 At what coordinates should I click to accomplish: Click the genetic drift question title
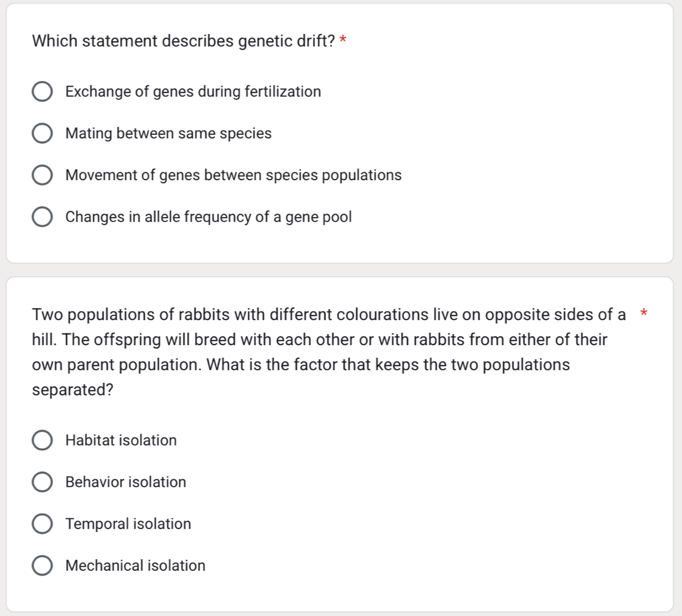click(184, 41)
